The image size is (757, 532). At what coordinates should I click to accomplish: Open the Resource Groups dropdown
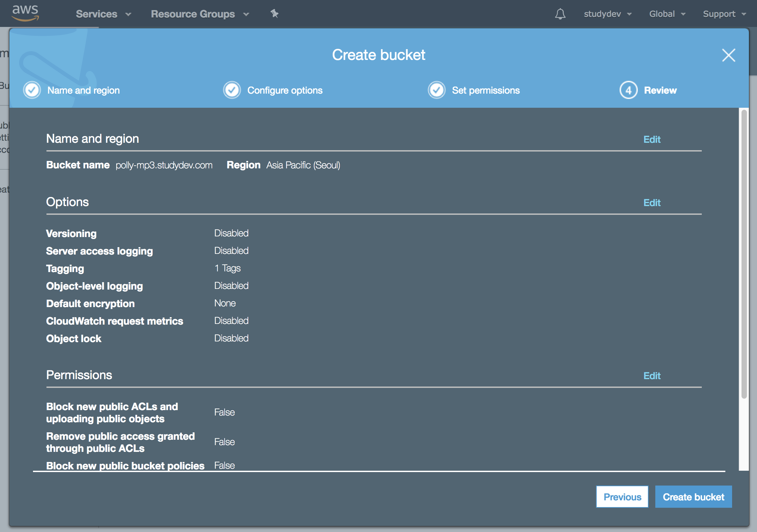pos(200,14)
